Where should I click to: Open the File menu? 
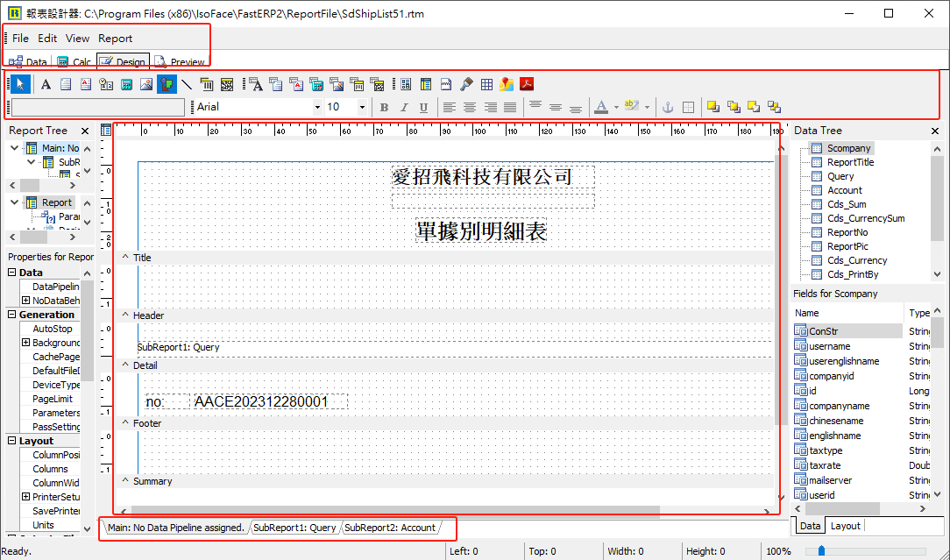[20, 39]
